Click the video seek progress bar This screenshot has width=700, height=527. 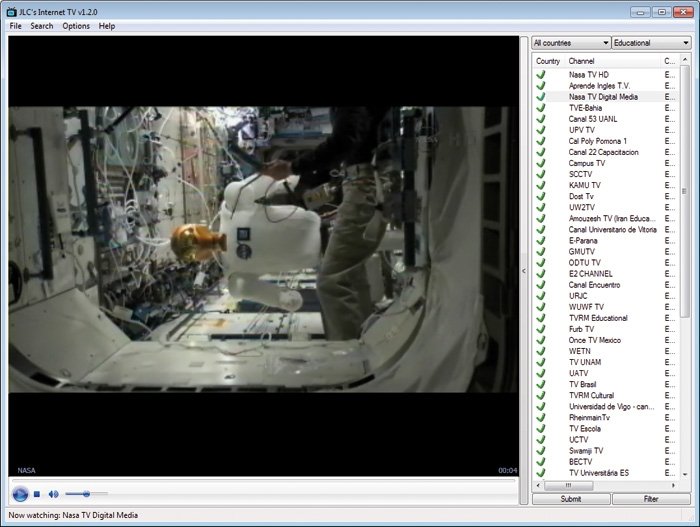(263, 481)
